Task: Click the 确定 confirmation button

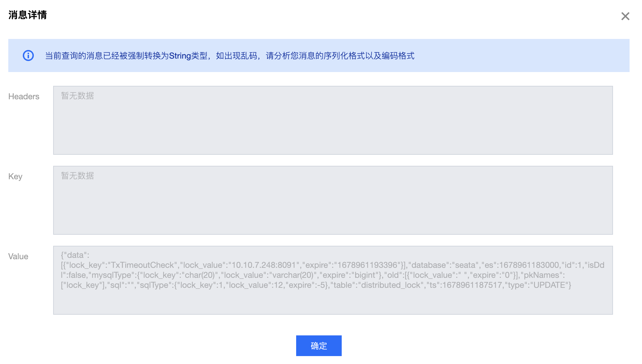Action: 319,345
